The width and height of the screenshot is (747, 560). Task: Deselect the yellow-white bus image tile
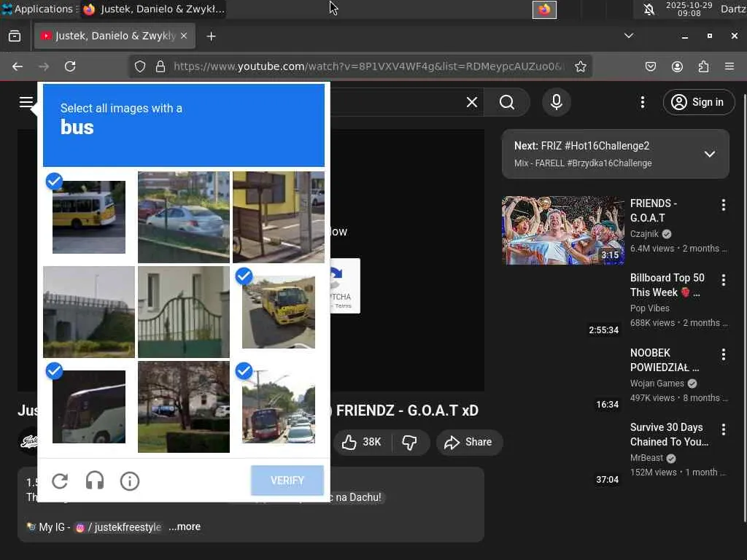tap(88, 217)
